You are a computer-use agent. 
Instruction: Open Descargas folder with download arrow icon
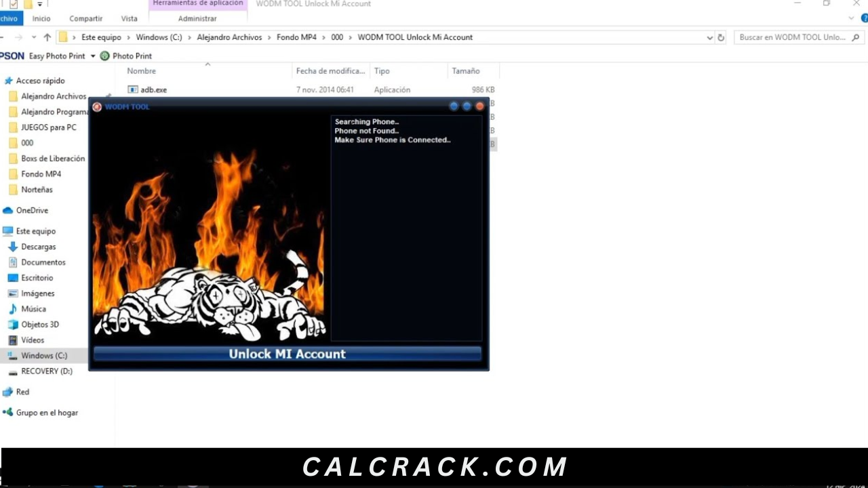(x=13, y=247)
